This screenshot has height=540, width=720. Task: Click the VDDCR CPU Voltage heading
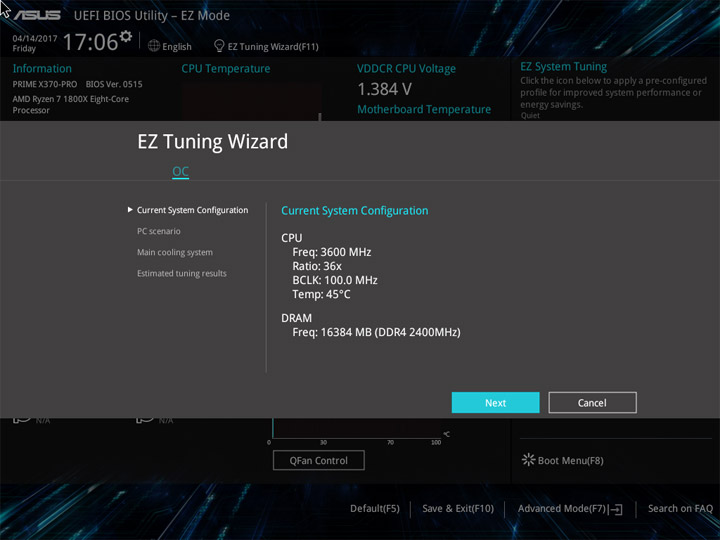(406, 69)
